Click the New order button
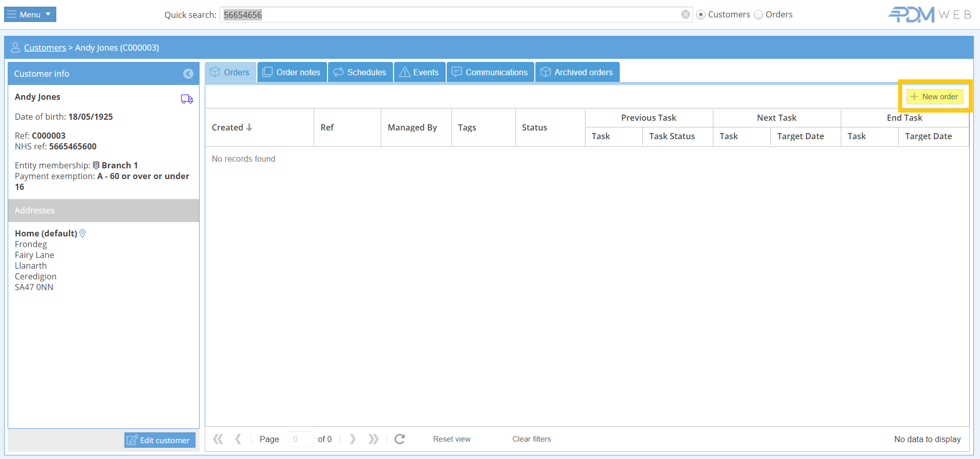980x459 pixels. click(934, 97)
